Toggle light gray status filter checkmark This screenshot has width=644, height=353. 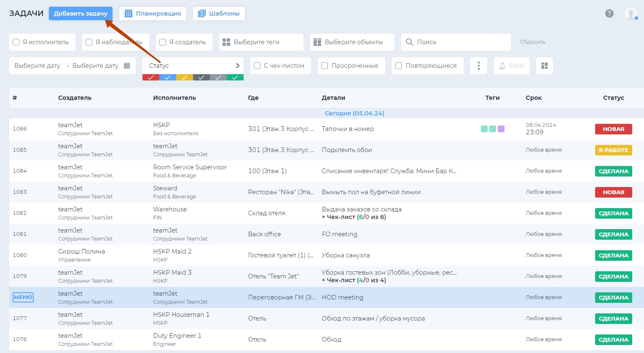[x=218, y=77]
